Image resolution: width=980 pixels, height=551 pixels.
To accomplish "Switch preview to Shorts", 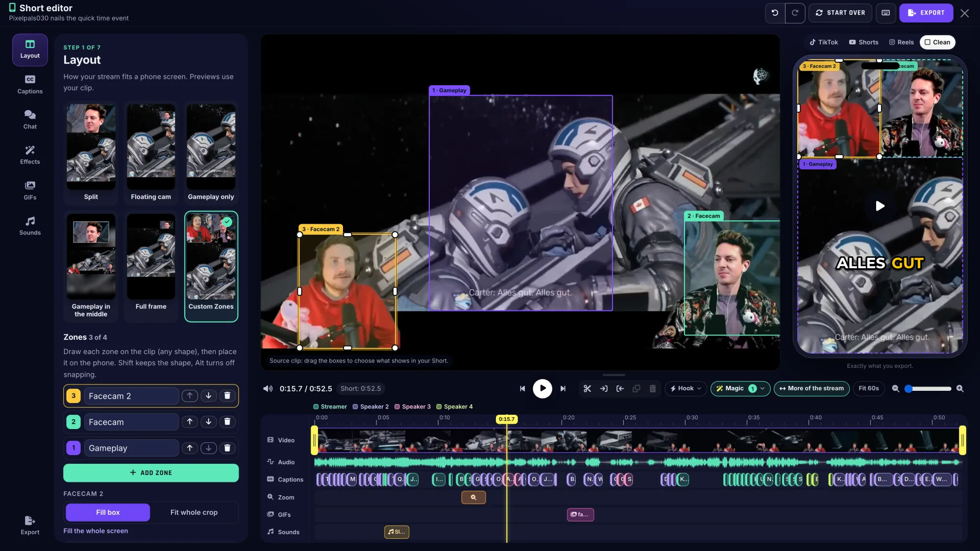I will pos(863,42).
